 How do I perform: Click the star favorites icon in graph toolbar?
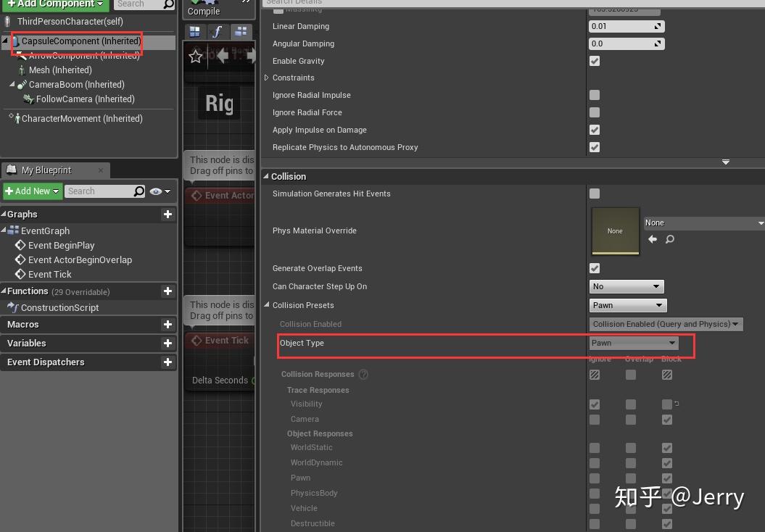(195, 56)
